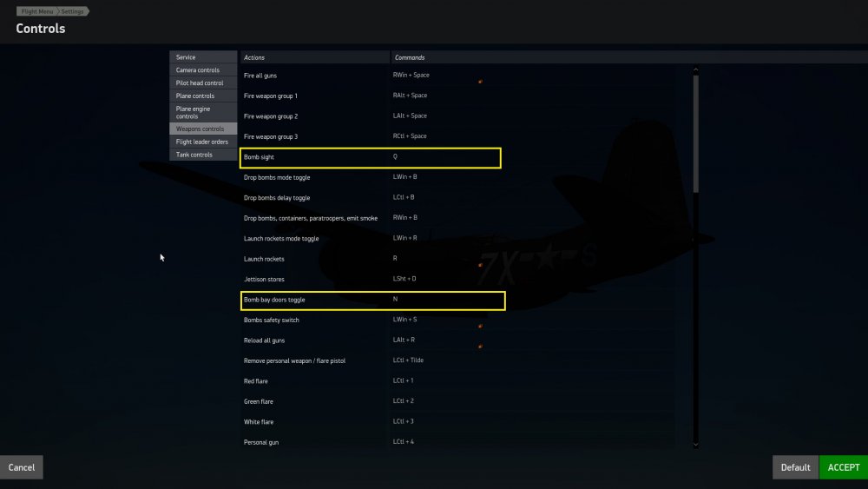This screenshot has width=868, height=489.
Task: Click the orange indicator icon beside Reload all guns
Action: pos(481,347)
